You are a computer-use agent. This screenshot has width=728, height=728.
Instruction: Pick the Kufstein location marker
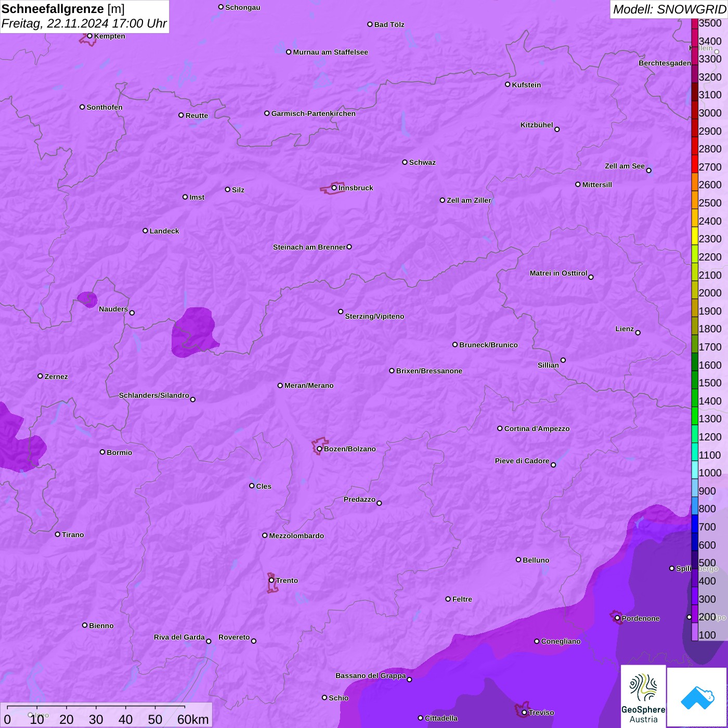tap(508, 84)
